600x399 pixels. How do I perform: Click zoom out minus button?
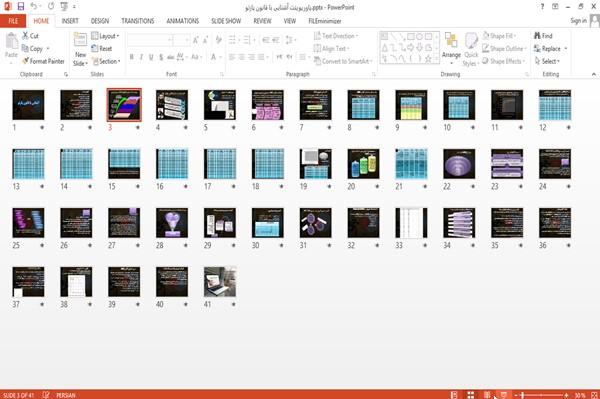click(x=515, y=395)
